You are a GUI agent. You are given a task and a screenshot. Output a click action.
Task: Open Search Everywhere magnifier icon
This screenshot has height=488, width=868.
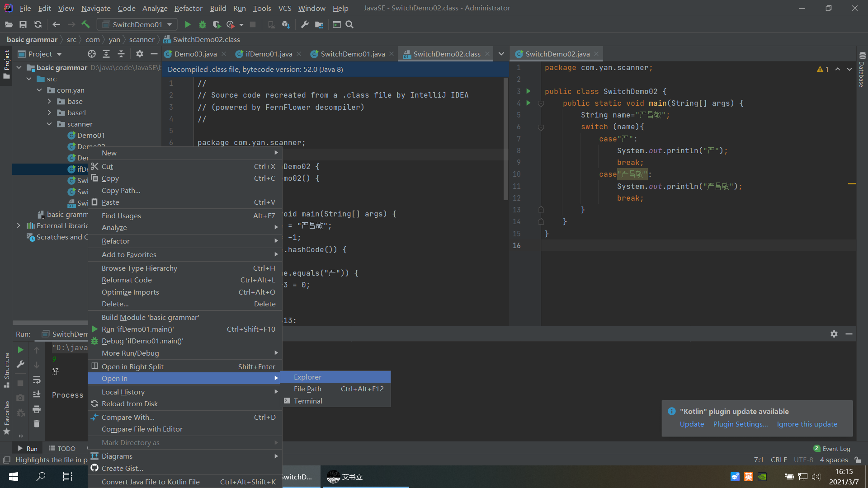pyautogui.click(x=349, y=24)
